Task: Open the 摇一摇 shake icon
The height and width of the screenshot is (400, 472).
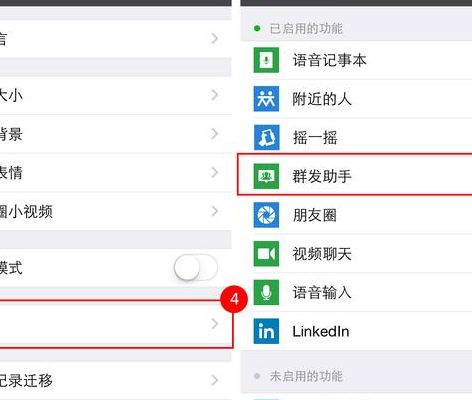Action: click(x=266, y=137)
